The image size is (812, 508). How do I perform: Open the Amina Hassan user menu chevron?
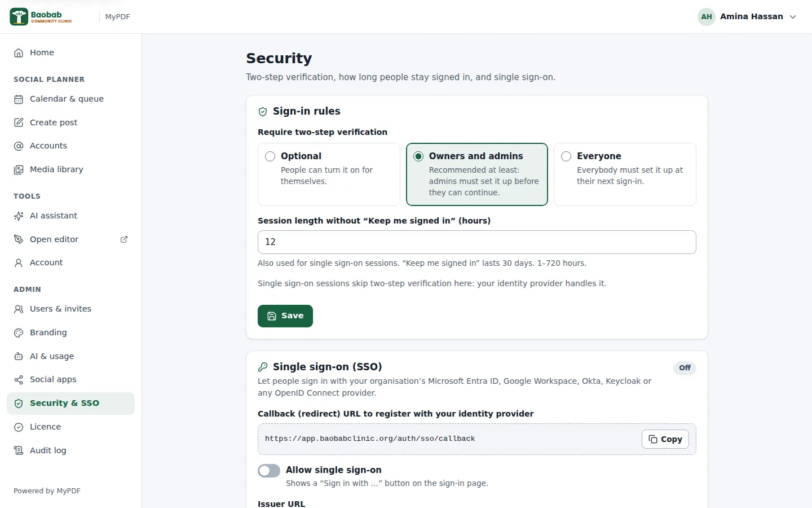[x=793, y=17]
